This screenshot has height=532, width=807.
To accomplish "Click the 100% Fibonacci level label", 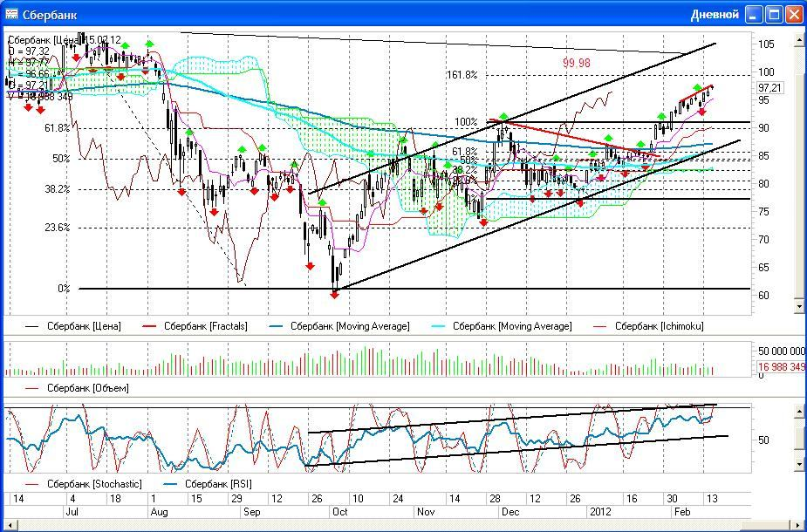I will (x=466, y=122).
